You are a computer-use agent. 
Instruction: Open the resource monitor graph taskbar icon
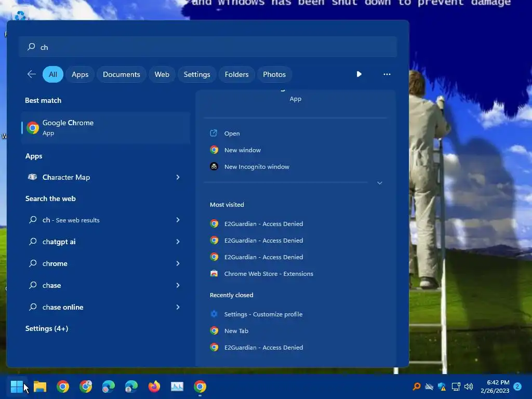[177, 387]
